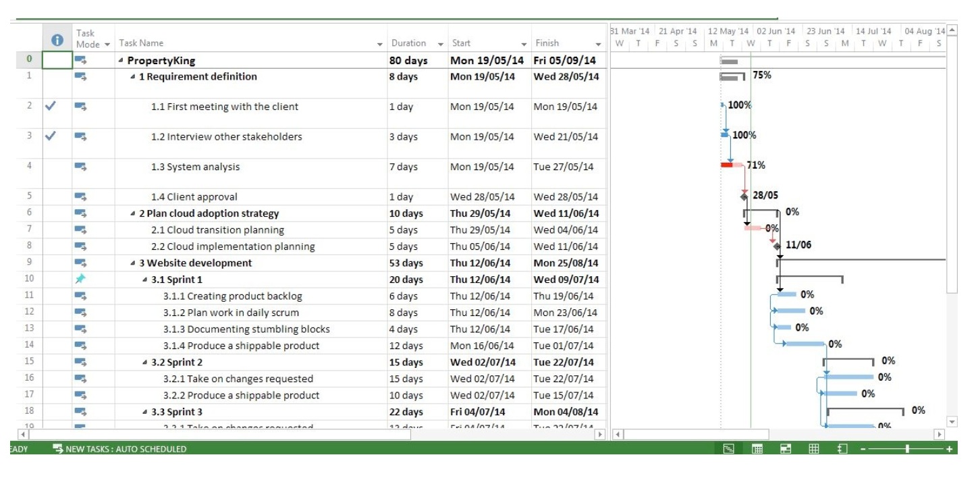
Task: Click completed checkmark for Interview other stakeholders
Action: 50,136
